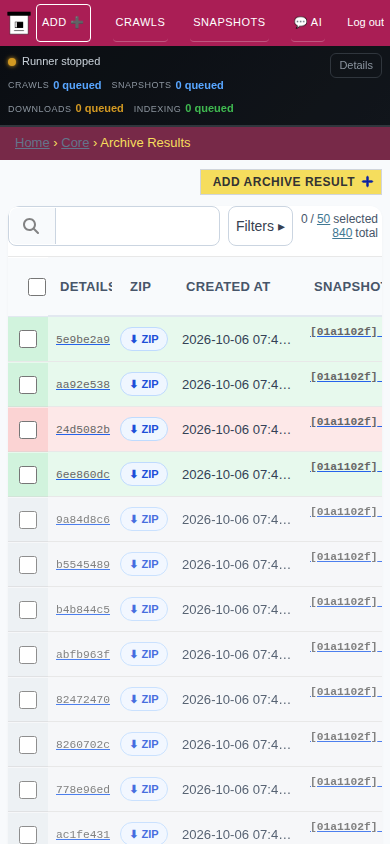This screenshot has width=390, height=844.
Task: Click the ArchiveBox logo icon
Action: (19, 23)
